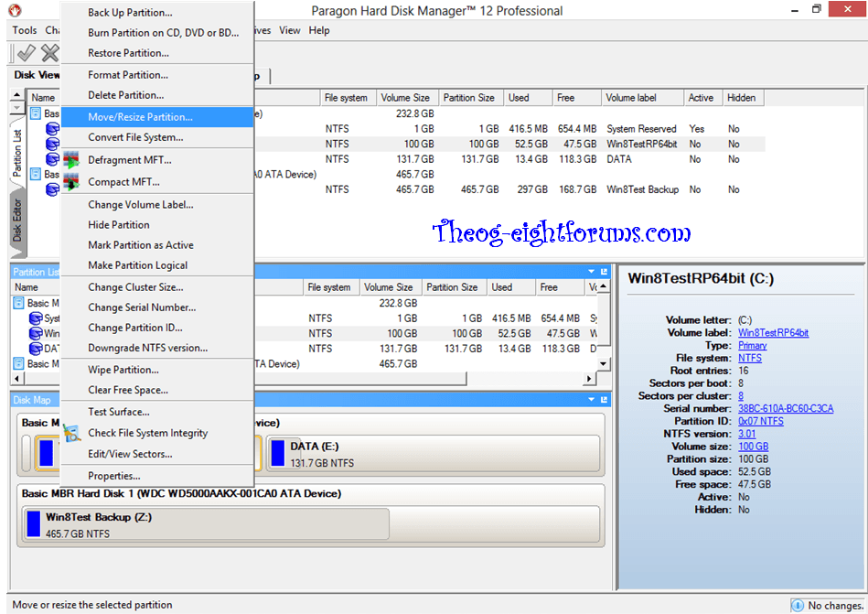
Task: Click the 3.01 NTFS version link
Action: 746,434
